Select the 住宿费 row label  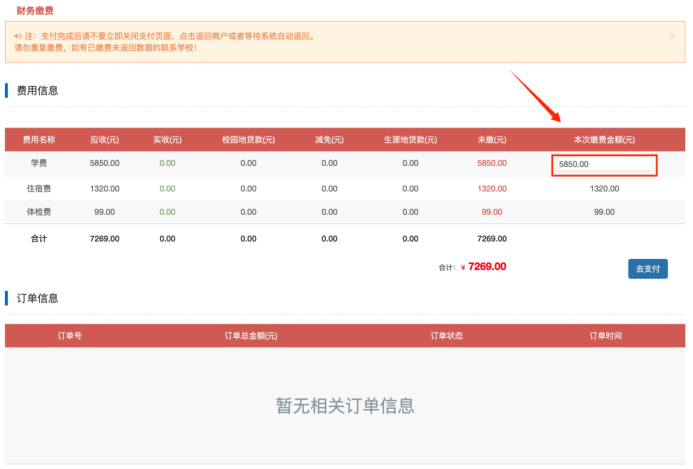(39, 189)
